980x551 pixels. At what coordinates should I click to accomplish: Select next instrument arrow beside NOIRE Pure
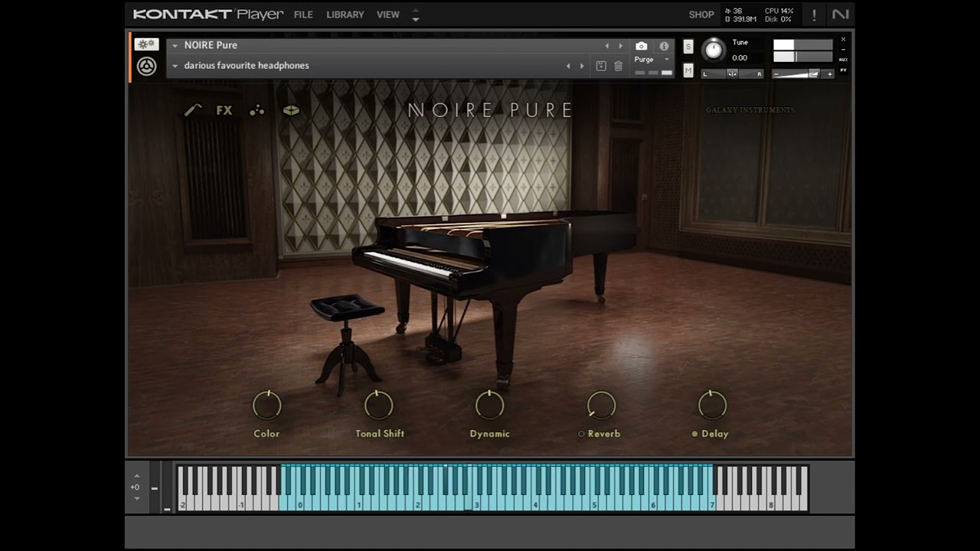(621, 46)
